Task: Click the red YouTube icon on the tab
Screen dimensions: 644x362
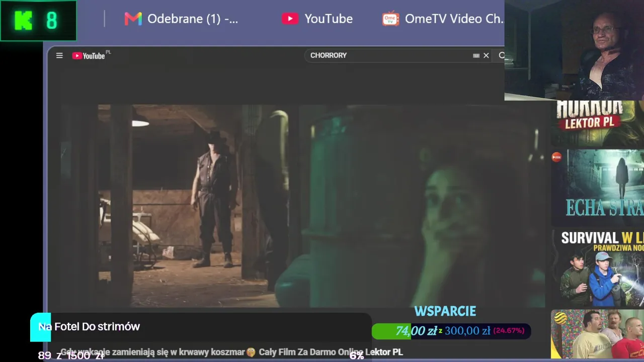Action: pyautogui.click(x=290, y=19)
